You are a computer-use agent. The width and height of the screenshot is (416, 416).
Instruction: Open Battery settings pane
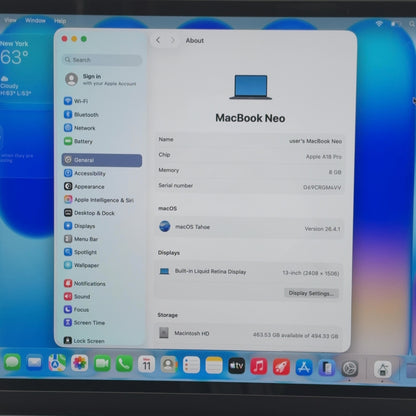pyautogui.click(x=78, y=141)
